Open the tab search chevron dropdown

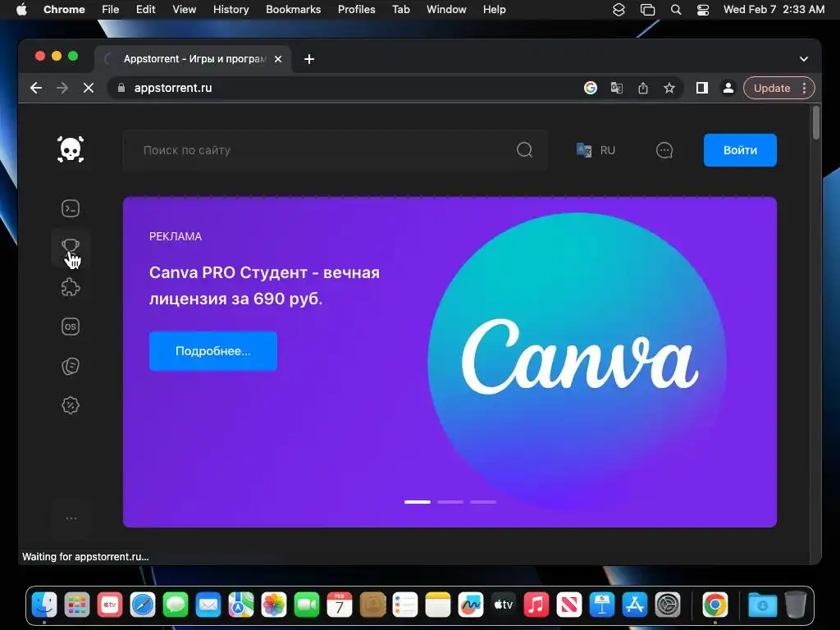coord(804,59)
